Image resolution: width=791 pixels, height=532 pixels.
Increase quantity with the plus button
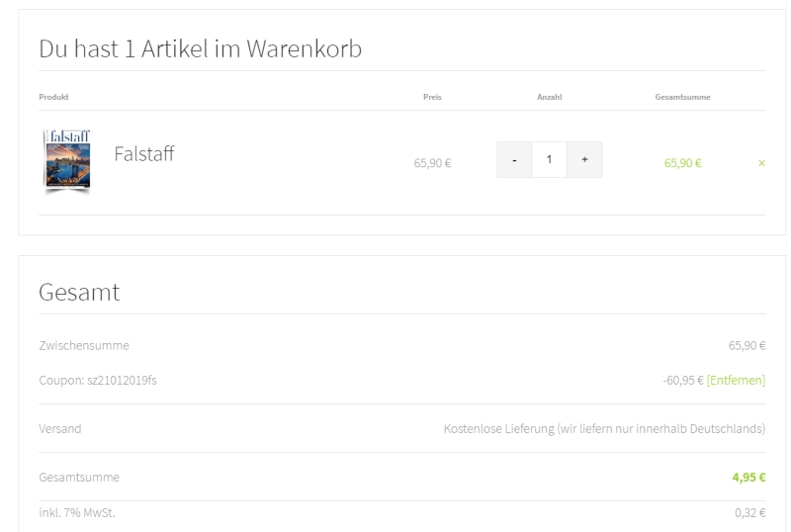(x=584, y=159)
